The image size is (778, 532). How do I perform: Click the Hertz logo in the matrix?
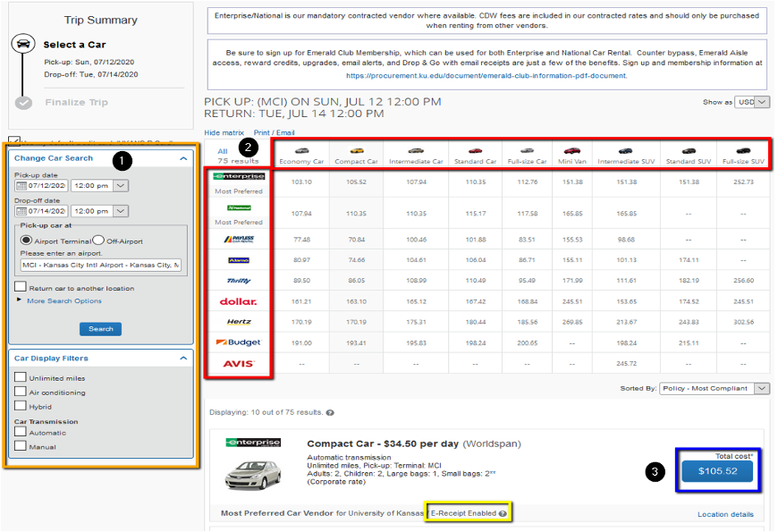coord(239,322)
